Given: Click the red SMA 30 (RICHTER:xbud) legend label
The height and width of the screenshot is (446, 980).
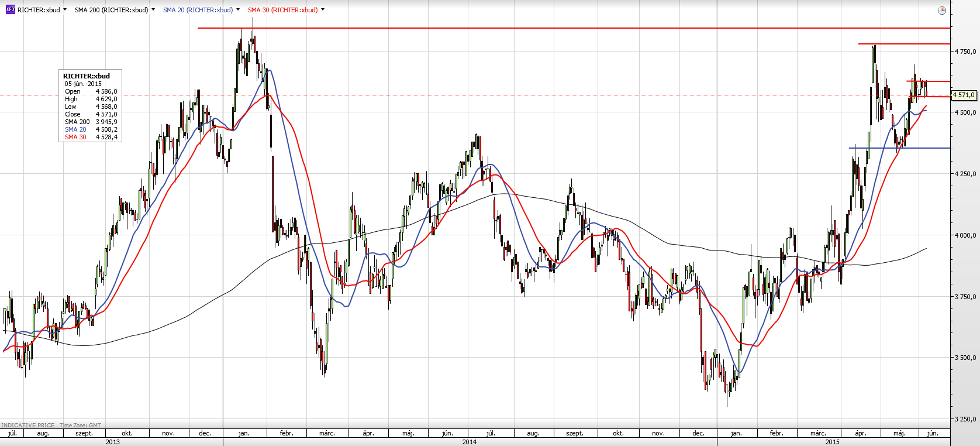Looking at the screenshot, I should 283,10.
